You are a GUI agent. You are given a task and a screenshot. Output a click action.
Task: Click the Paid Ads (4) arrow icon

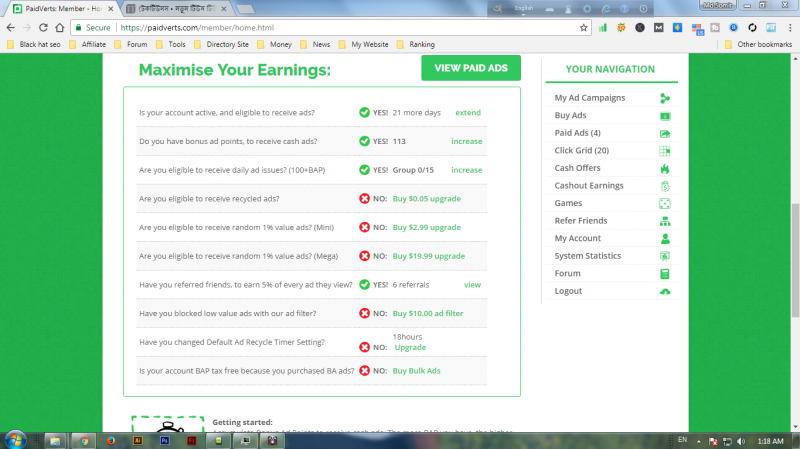[x=665, y=134]
